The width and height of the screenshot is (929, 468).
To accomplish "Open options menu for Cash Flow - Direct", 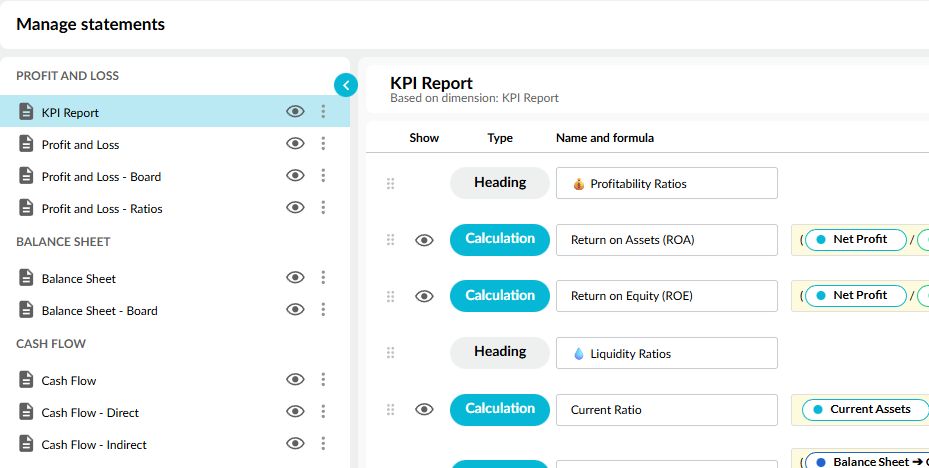I will pyautogui.click(x=323, y=412).
